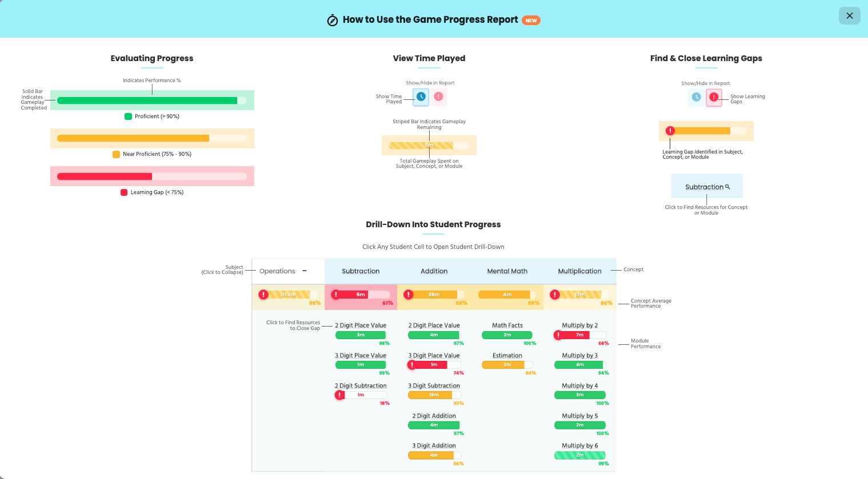Click the Multiply by 4 module label
The image size is (868, 479).
580,386
